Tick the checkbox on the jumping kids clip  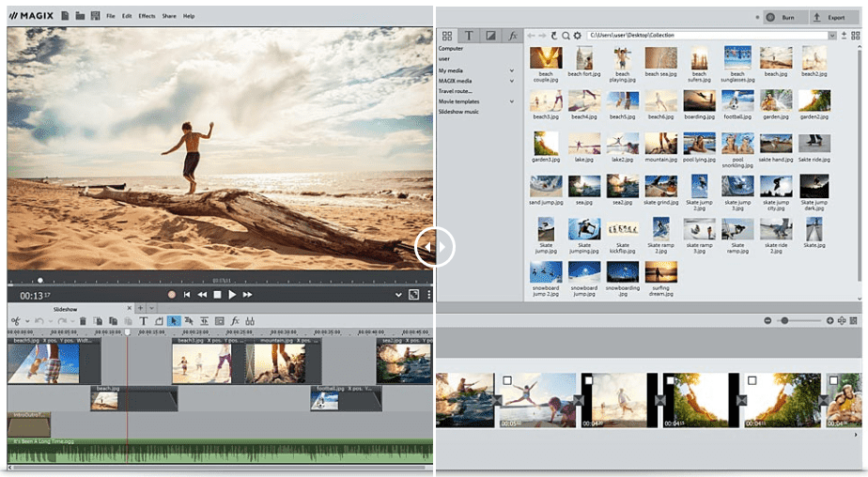[x=507, y=380]
